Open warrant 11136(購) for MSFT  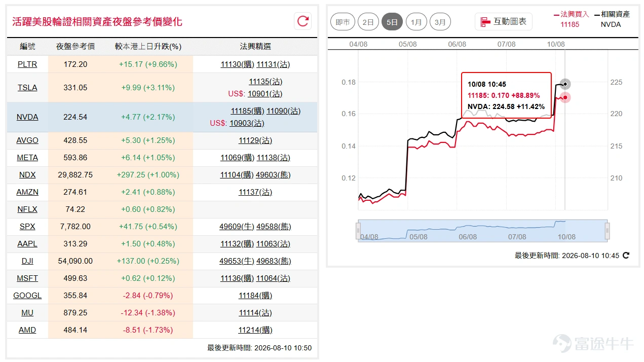click(x=237, y=278)
